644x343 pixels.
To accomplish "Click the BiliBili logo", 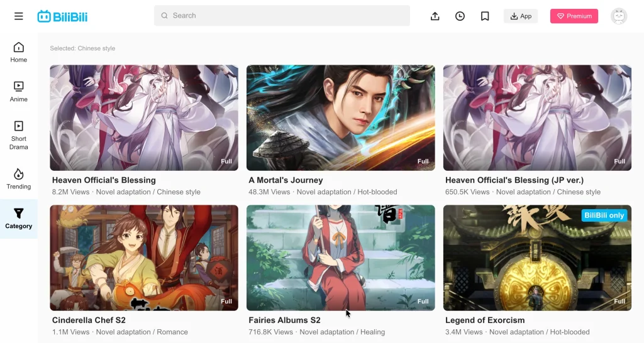I will (x=62, y=16).
